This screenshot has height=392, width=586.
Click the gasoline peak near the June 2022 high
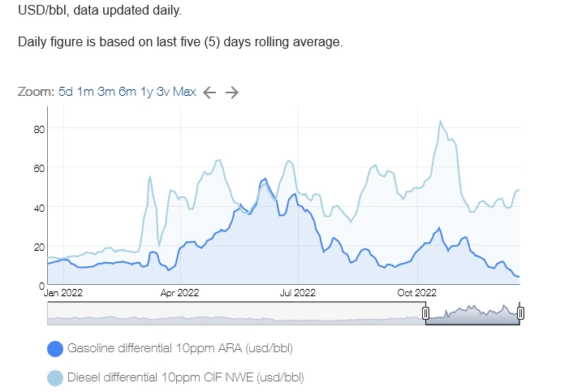(x=265, y=179)
